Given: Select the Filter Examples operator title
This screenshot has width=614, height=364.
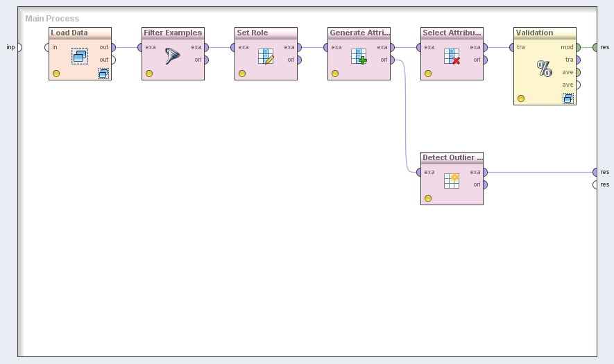Looking at the screenshot, I should (173, 33).
